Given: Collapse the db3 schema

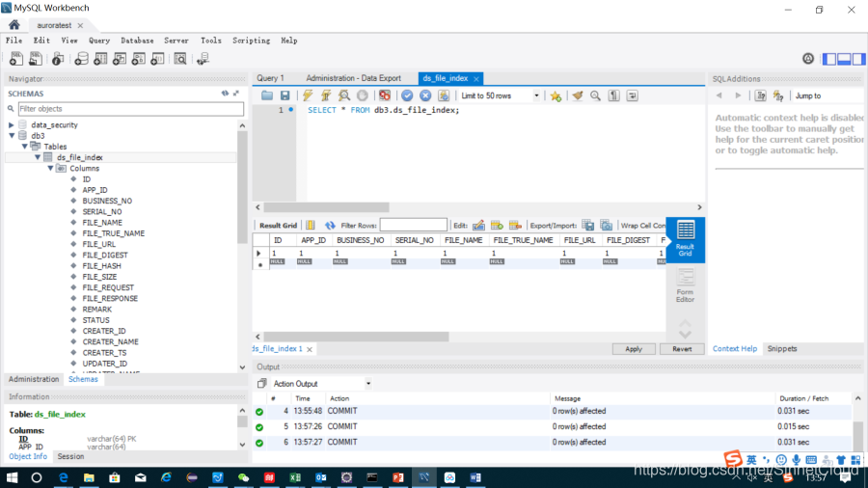Looking at the screenshot, I should tap(11, 136).
